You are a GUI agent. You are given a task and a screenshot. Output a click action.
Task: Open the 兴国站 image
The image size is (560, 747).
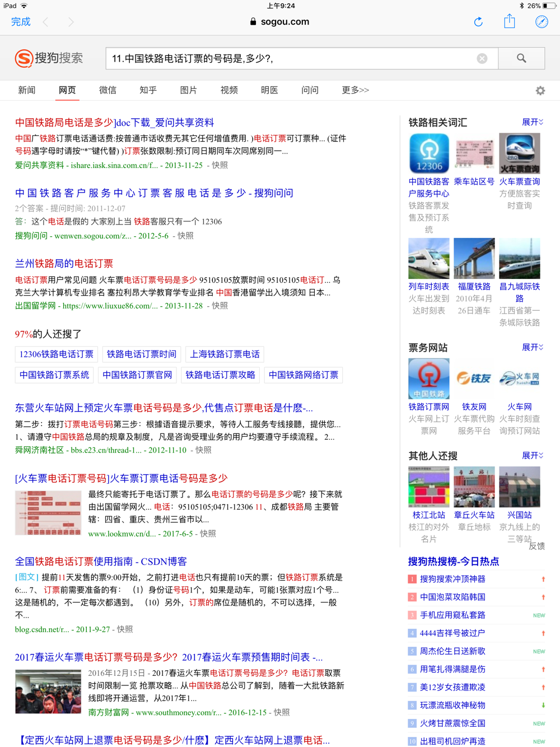click(520, 487)
